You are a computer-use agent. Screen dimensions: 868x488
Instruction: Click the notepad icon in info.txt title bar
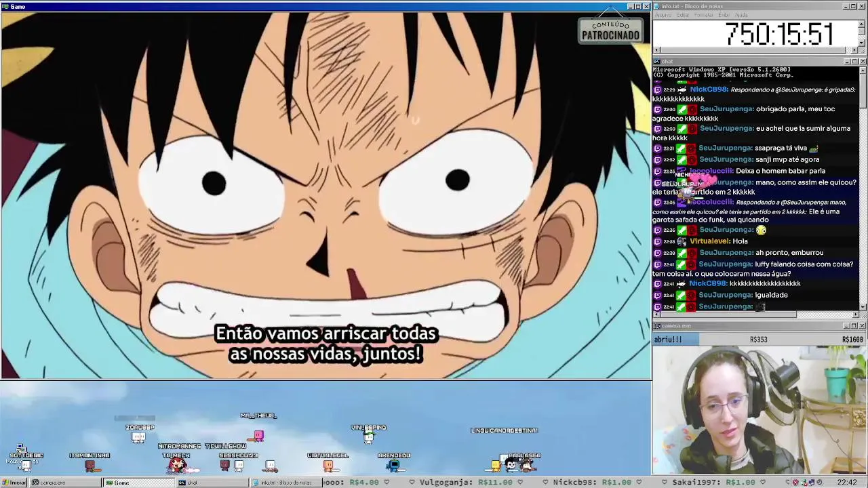657,6
